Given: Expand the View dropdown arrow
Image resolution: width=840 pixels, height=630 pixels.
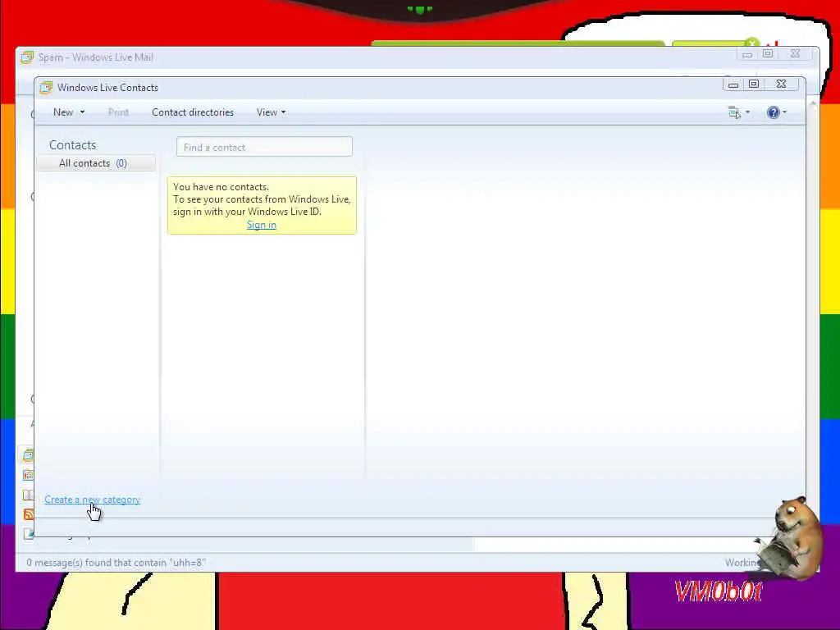Looking at the screenshot, I should click(283, 112).
